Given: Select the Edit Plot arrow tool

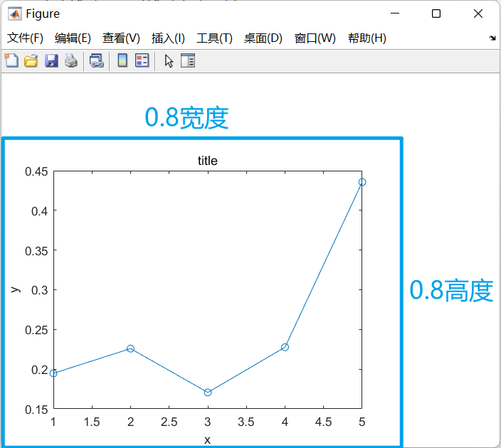Looking at the screenshot, I should point(169,60).
